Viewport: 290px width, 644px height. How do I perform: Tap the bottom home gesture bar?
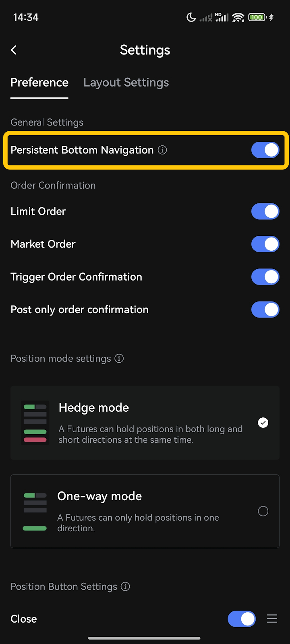tap(144, 638)
